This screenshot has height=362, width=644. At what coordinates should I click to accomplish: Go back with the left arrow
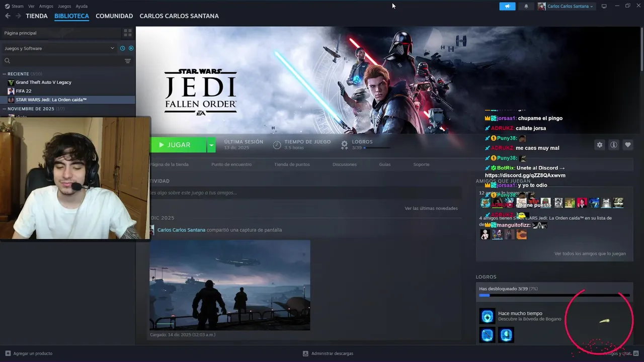click(x=8, y=16)
